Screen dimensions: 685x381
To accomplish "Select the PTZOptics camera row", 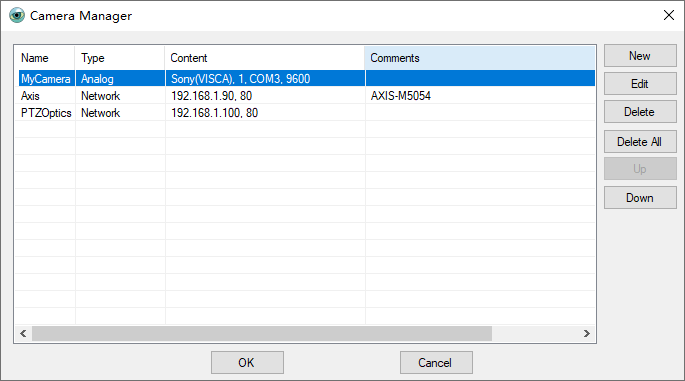I will pyautogui.click(x=305, y=113).
